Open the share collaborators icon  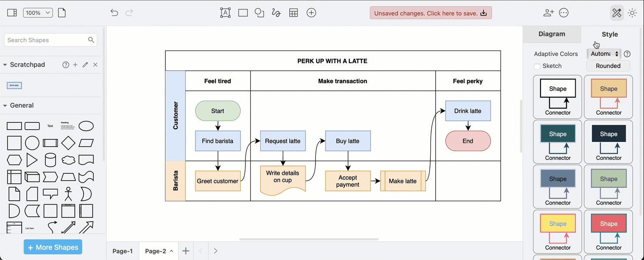click(x=548, y=13)
